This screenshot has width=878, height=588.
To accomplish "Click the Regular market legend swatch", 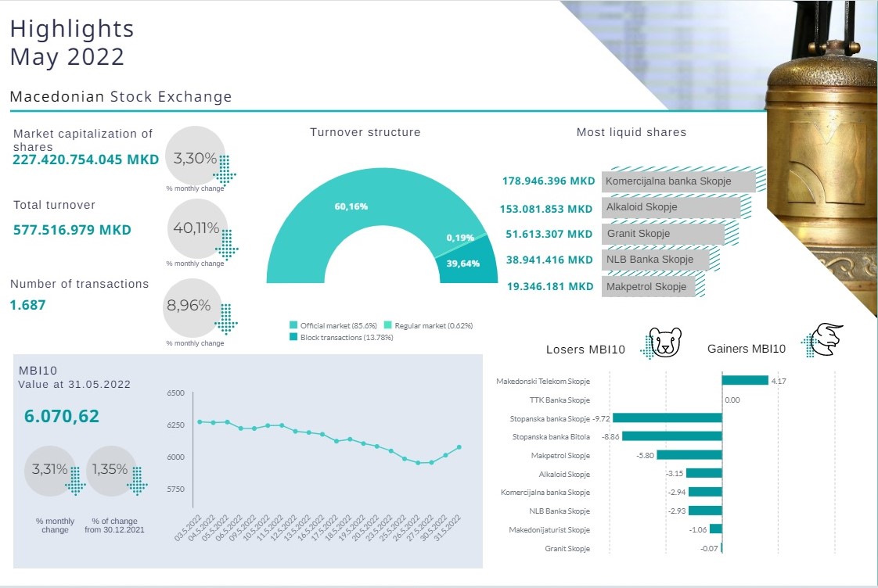I will point(388,325).
